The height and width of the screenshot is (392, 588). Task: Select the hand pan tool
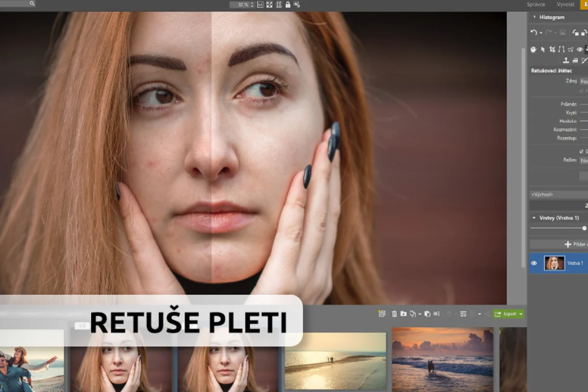533,49
